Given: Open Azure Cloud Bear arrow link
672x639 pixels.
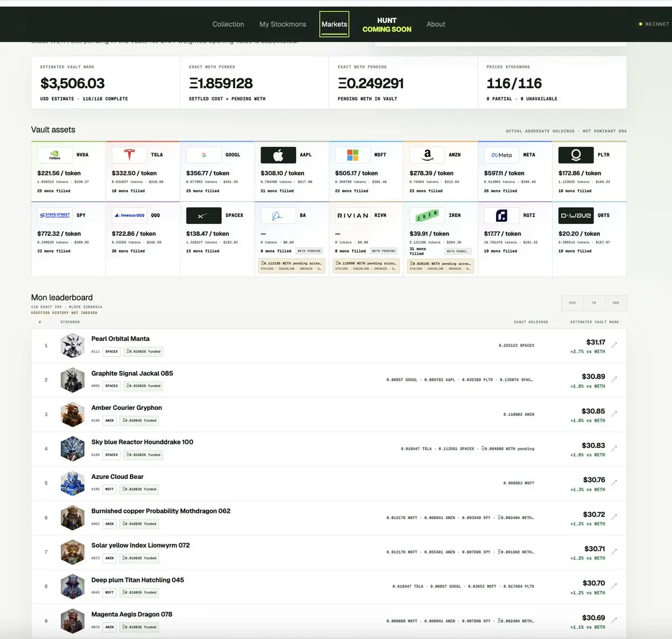Looking at the screenshot, I should point(614,483).
